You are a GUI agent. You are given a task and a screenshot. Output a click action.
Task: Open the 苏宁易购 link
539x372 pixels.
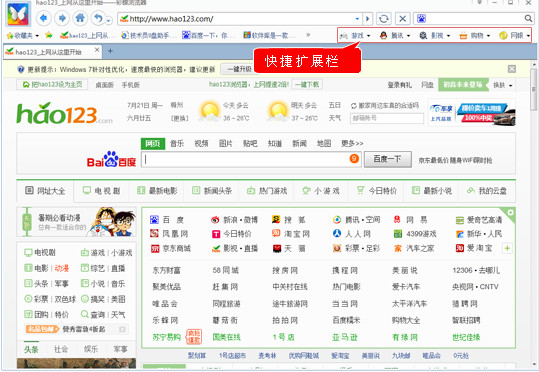point(166,338)
